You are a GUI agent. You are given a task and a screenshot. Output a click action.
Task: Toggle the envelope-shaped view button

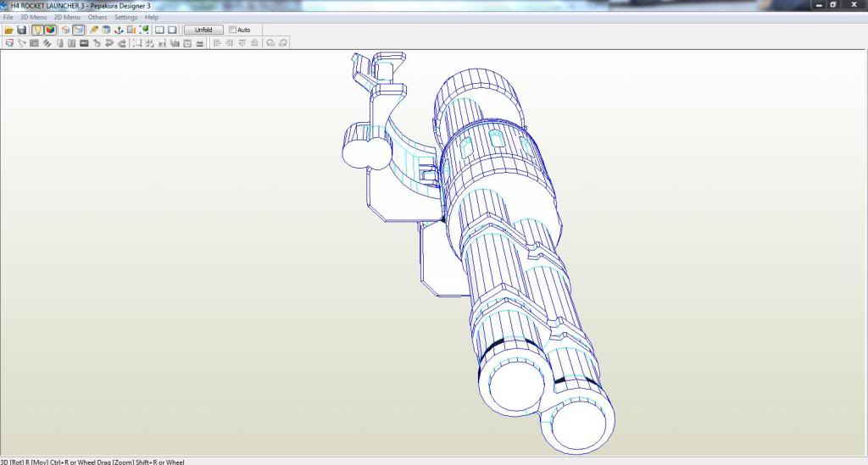coord(79,30)
